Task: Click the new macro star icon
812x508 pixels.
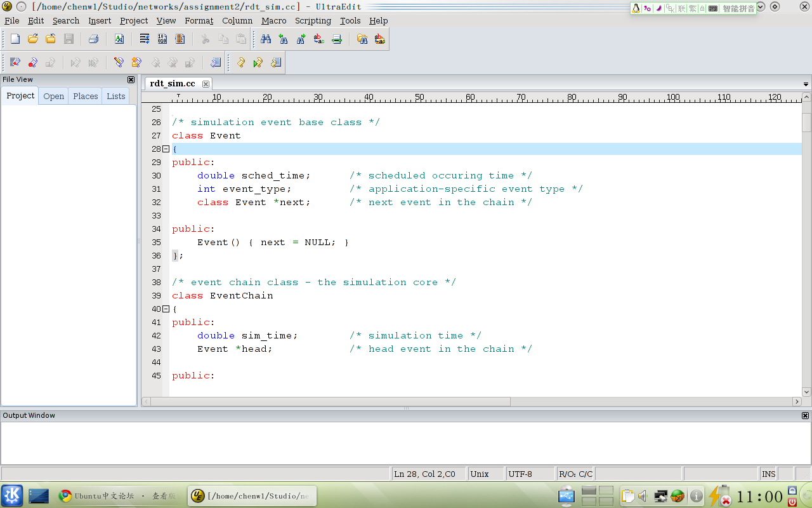Action: tap(136, 62)
